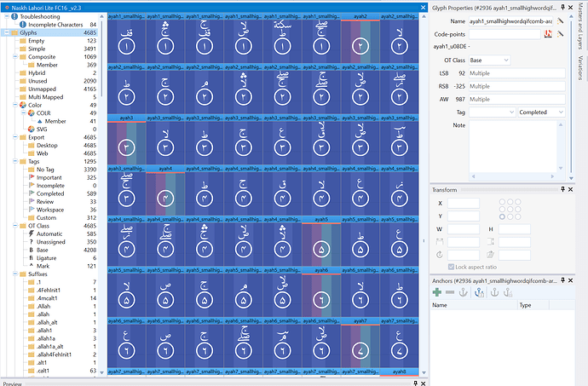Image resolution: width=588 pixels, height=386 pixels.
Task: Add a new anchor with green plus icon
Action: 437,292
